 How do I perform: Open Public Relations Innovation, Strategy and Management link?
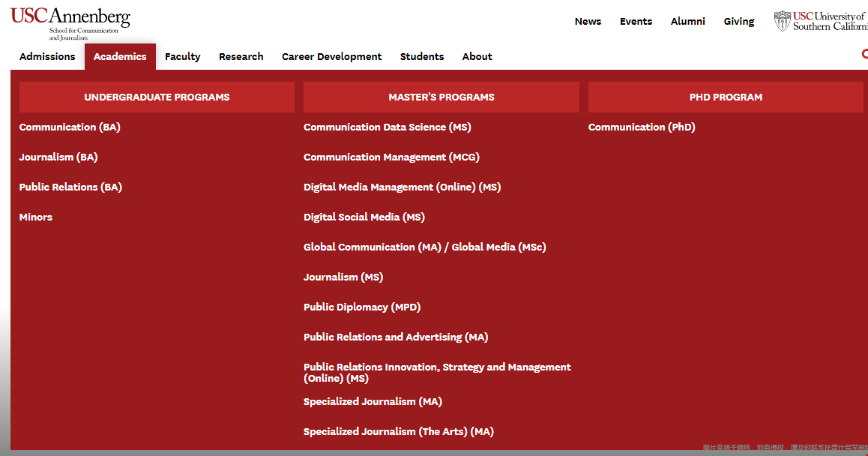click(437, 372)
